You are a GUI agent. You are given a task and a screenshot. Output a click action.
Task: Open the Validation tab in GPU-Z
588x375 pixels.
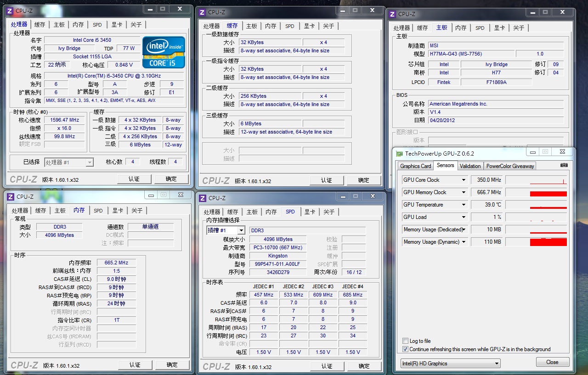470,166
